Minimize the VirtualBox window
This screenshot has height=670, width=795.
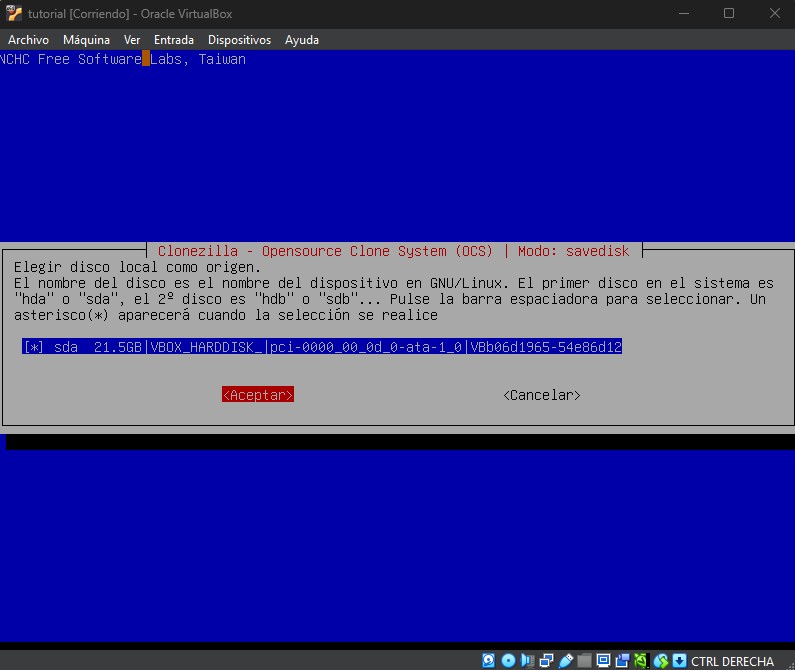pyautogui.click(x=684, y=13)
